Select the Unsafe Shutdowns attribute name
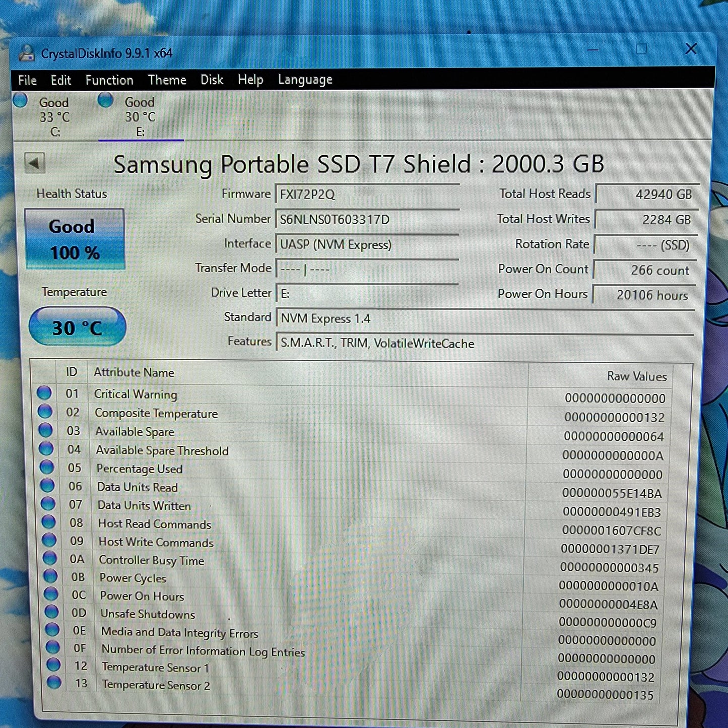The width and height of the screenshot is (728, 728). [x=148, y=614]
